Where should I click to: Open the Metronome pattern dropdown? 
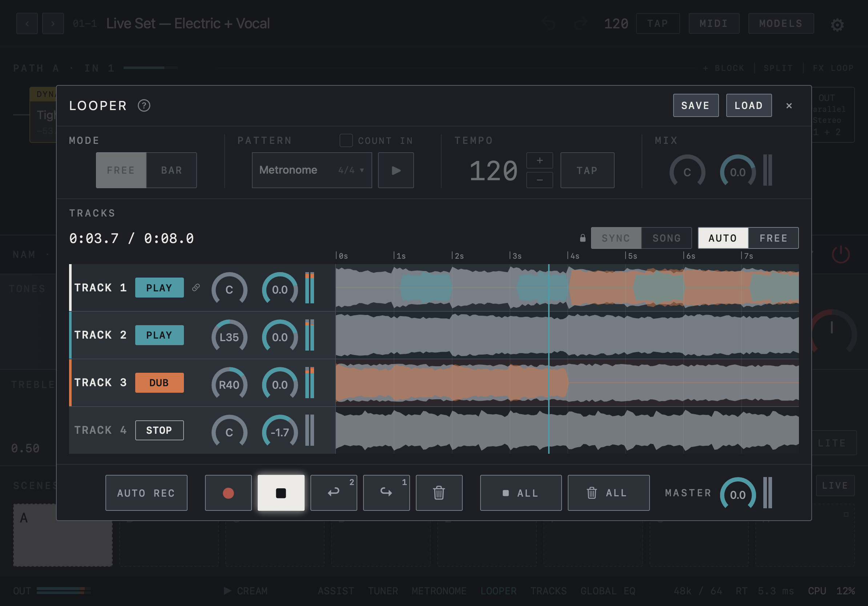pos(312,170)
